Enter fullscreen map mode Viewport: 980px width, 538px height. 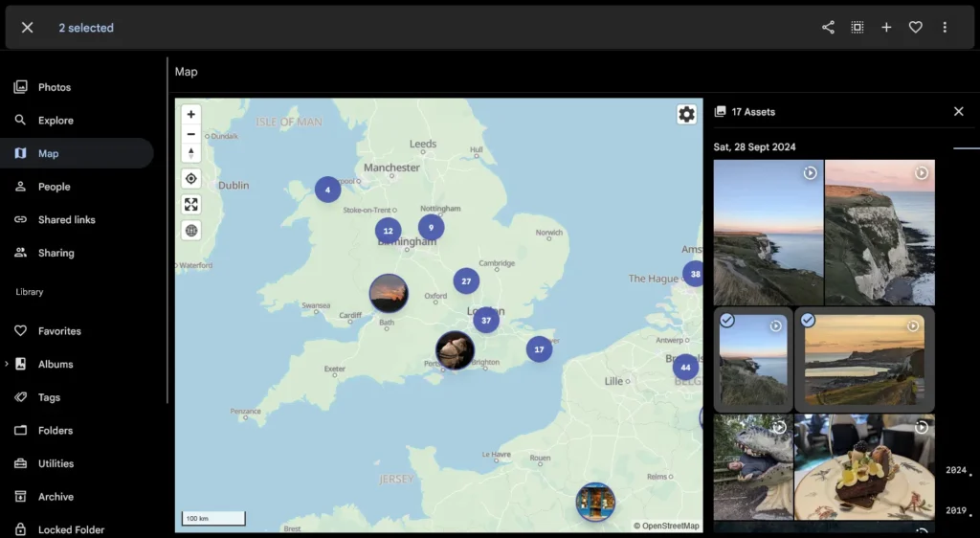pyautogui.click(x=191, y=204)
